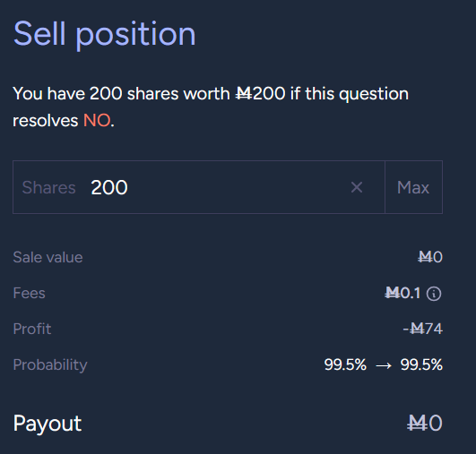This screenshot has width=476, height=454.
Task: Set shares to Max
Action: 413,187
